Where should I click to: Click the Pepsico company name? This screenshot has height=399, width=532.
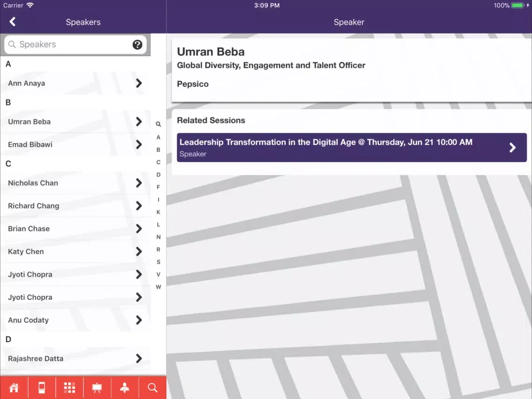pyautogui.click(x=193, y=84)
